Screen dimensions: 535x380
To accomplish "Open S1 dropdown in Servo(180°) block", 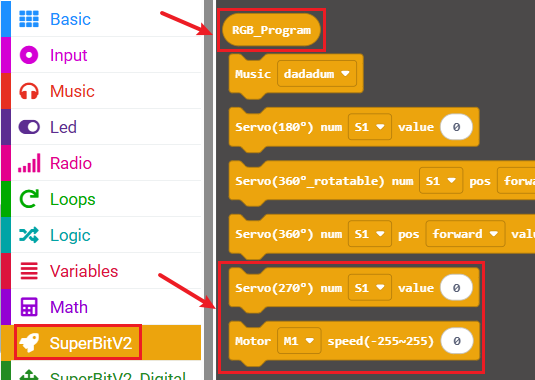I will tap(370, 127).
